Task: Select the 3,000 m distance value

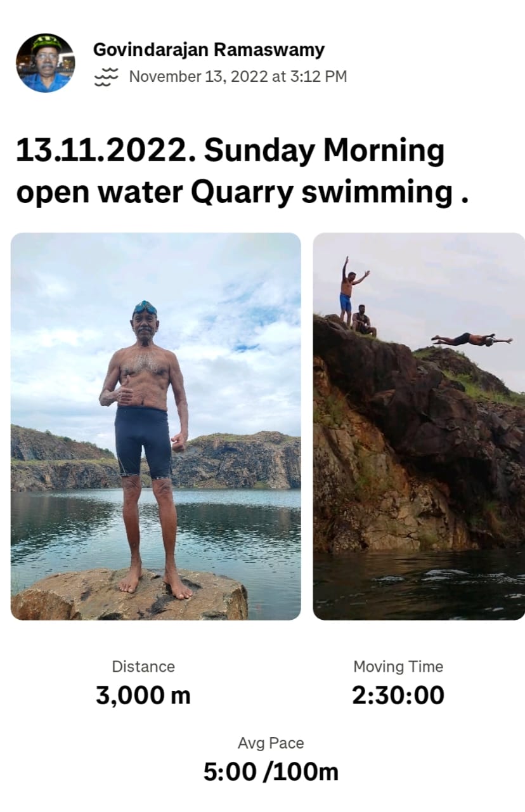Action: (143, 695)
